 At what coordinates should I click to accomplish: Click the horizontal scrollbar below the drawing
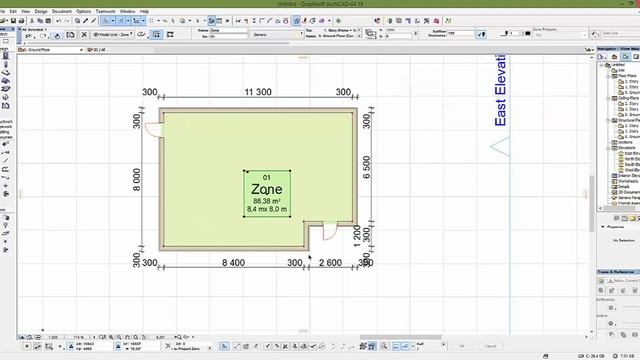pyautogui.click(x=400, y=337)
